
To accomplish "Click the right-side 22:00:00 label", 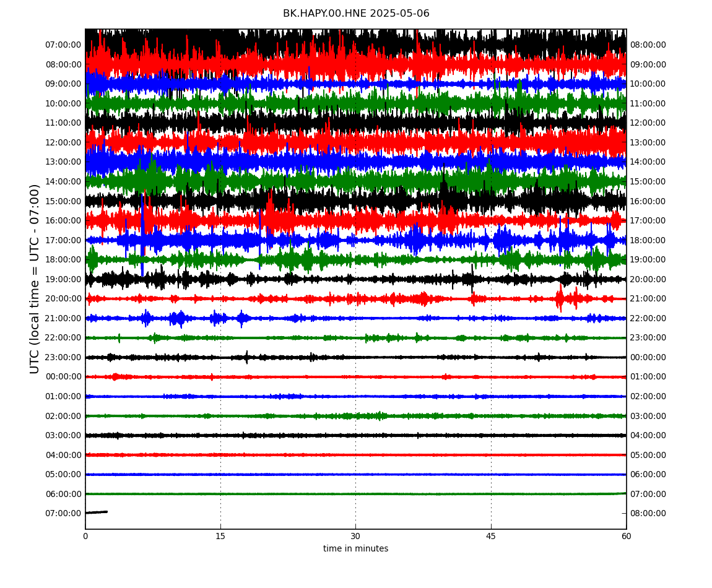I will pos(648,318).
